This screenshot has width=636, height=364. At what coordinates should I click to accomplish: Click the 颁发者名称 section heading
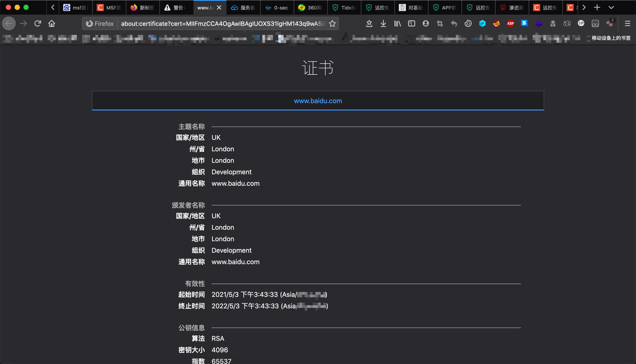[188, 205]
